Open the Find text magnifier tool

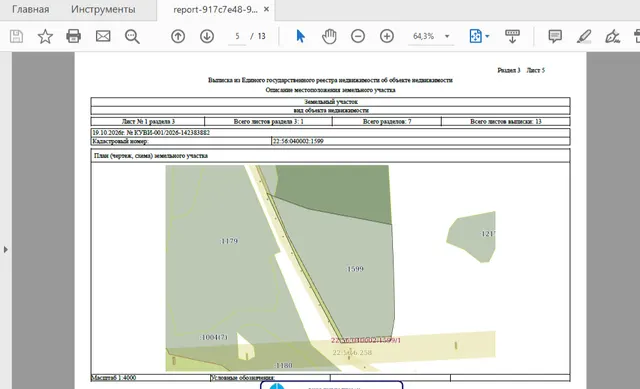(132, 37)
